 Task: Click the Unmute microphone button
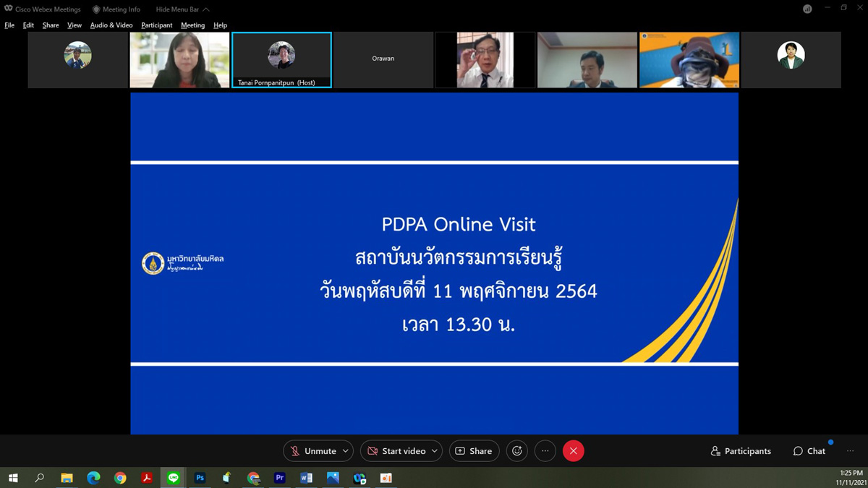pyautogui.click(x=313, y=451)
